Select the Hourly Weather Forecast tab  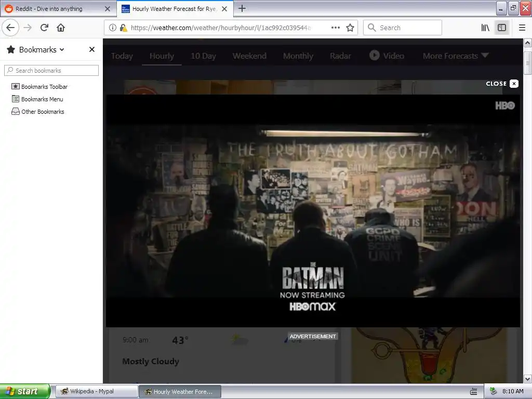[175, 9]
